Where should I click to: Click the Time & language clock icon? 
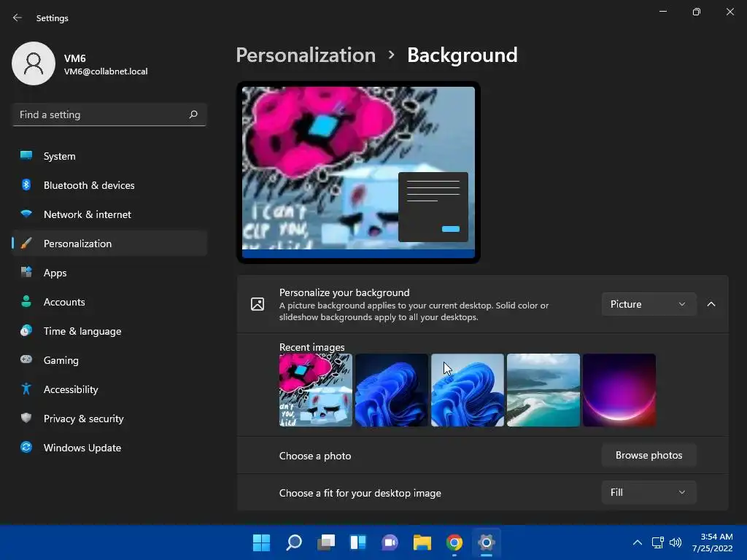coord(26,330)
